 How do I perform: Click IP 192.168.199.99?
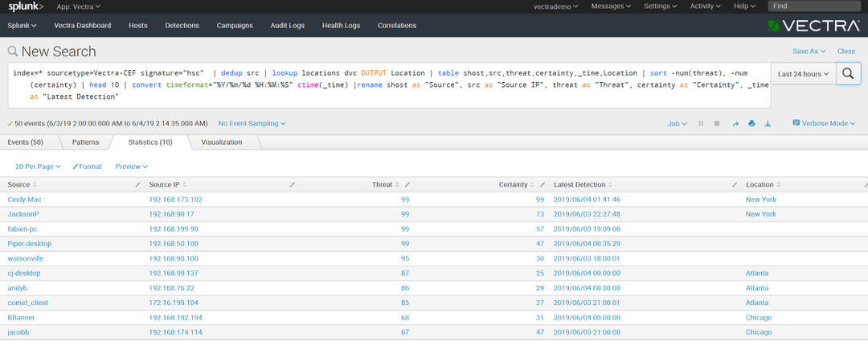coord(174,229)
